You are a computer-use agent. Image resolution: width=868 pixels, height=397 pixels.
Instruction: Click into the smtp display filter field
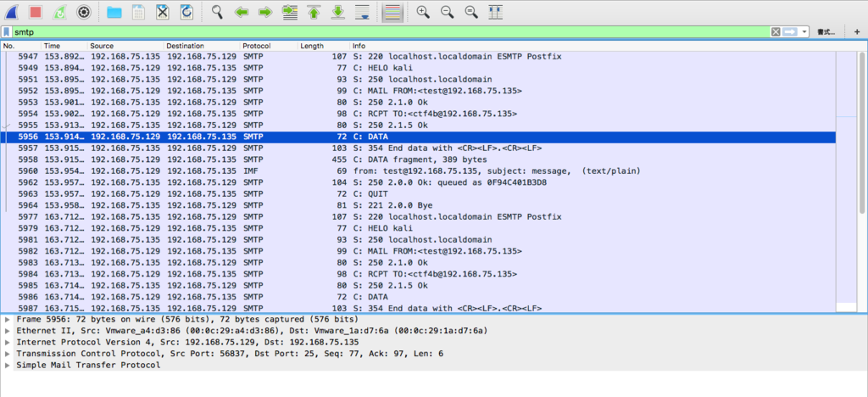pyautogui.click(x=390, y=32)
